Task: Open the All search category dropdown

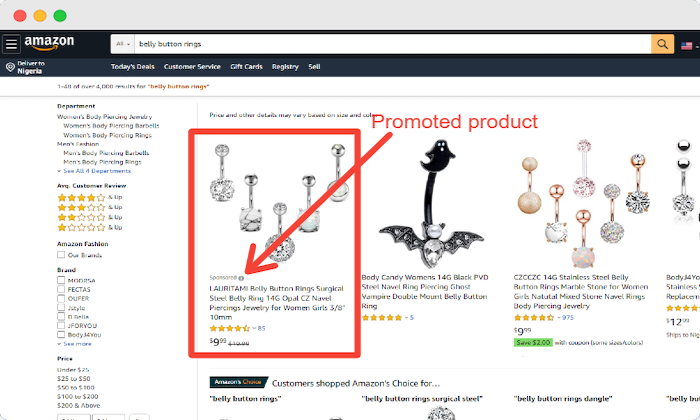Action: 123,44
